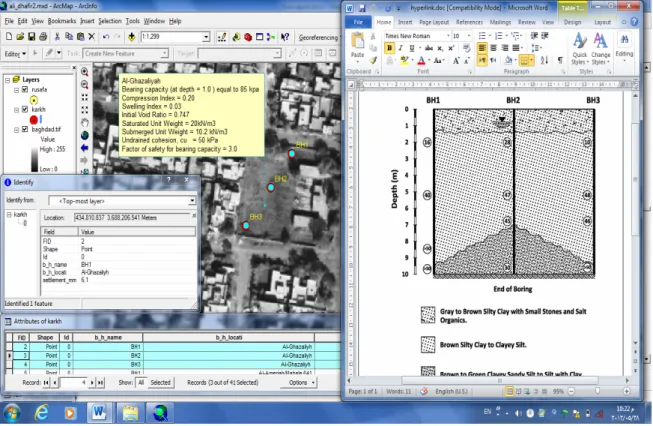Click the Center align icon in Word
The image size is (653, 426).
tap(493, 48)
